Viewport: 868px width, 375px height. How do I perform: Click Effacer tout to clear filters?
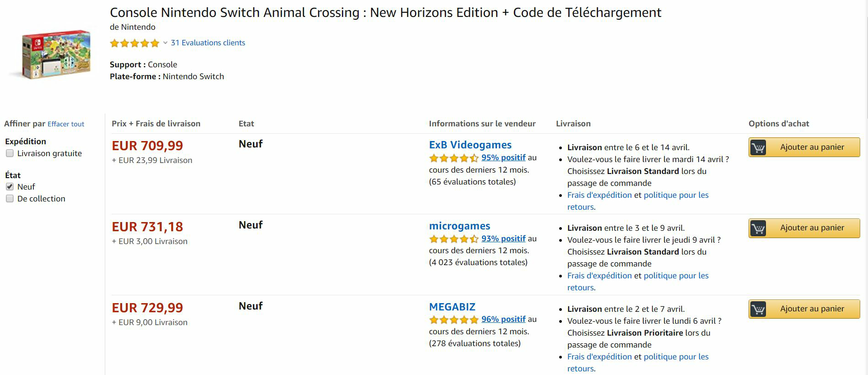(66, 124)
